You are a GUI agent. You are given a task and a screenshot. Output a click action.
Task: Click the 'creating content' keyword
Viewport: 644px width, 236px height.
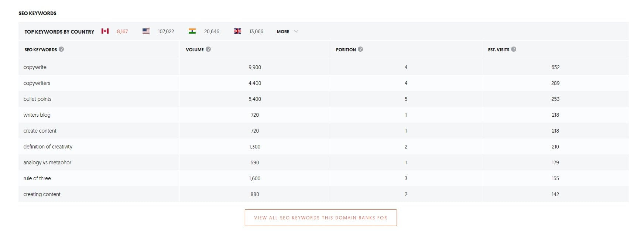(42, 194)
